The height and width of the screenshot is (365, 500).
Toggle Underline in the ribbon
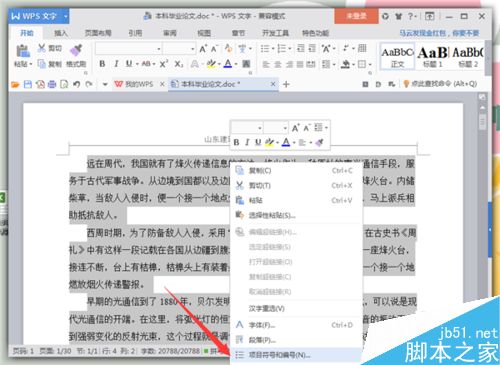[129, 64]
